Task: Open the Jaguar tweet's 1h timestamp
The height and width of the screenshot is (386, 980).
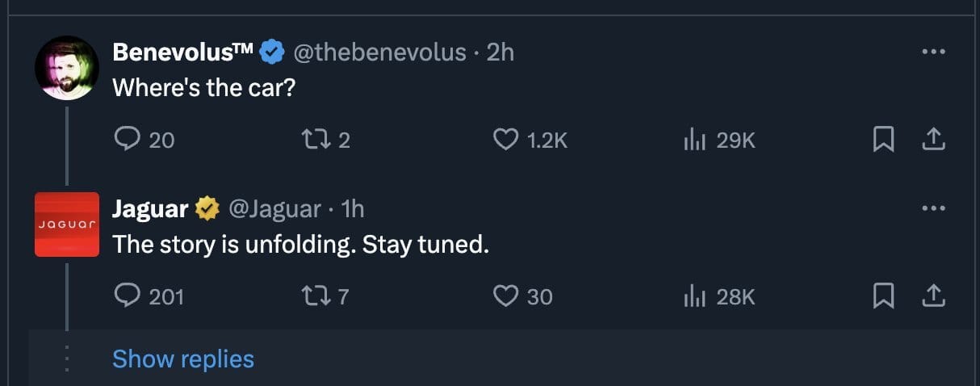Action: pos(353,209)
